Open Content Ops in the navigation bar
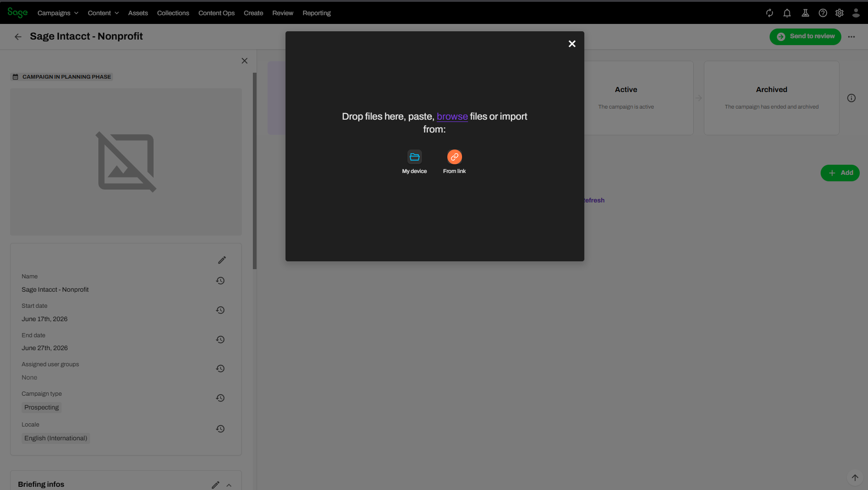868x490 pixels. pyautogui.click(x=217, y=13)
